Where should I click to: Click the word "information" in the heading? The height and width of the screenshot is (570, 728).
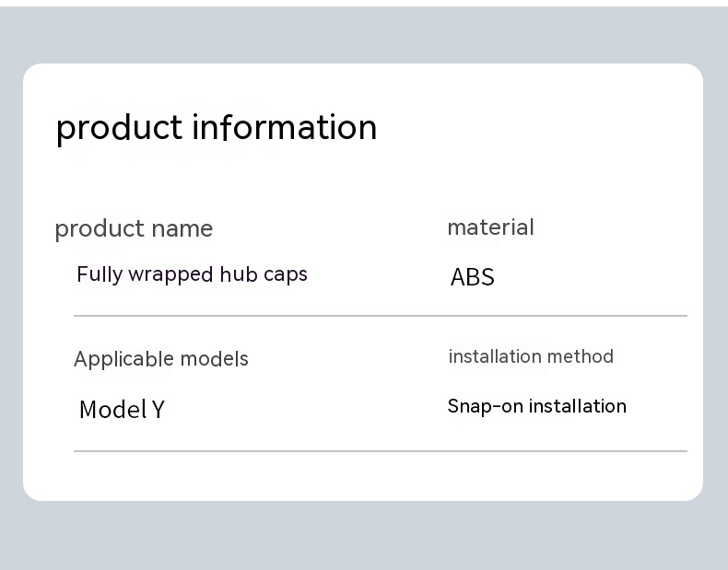pos(285,127)
